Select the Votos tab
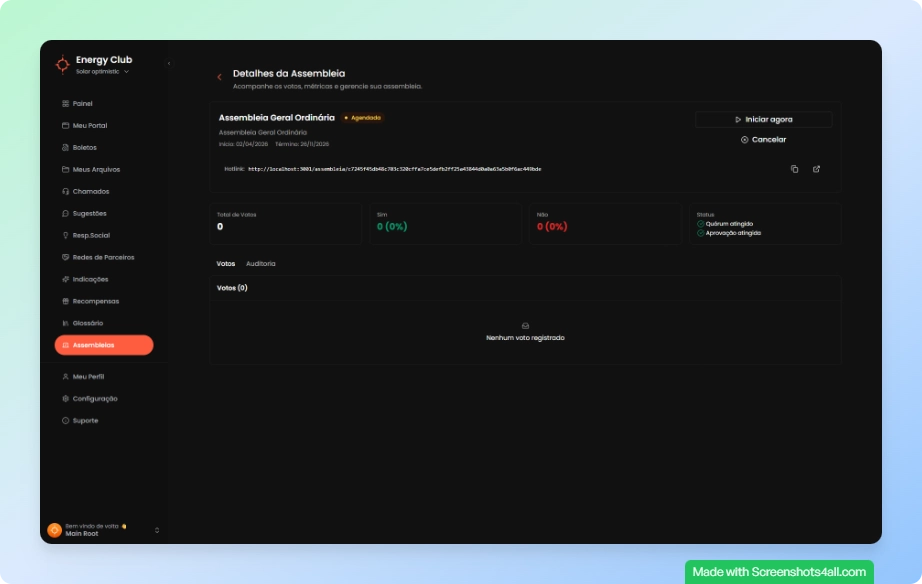 (x=226, y=263)
